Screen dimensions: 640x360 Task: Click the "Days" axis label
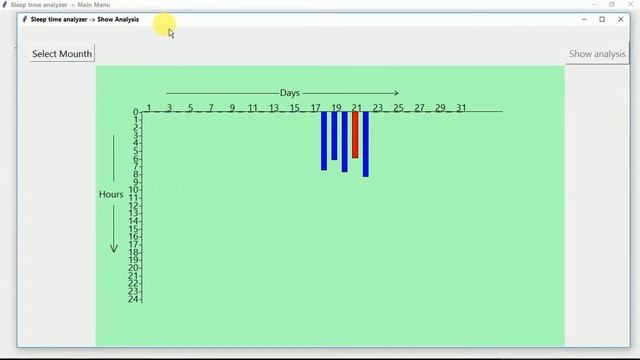point(290,93)
